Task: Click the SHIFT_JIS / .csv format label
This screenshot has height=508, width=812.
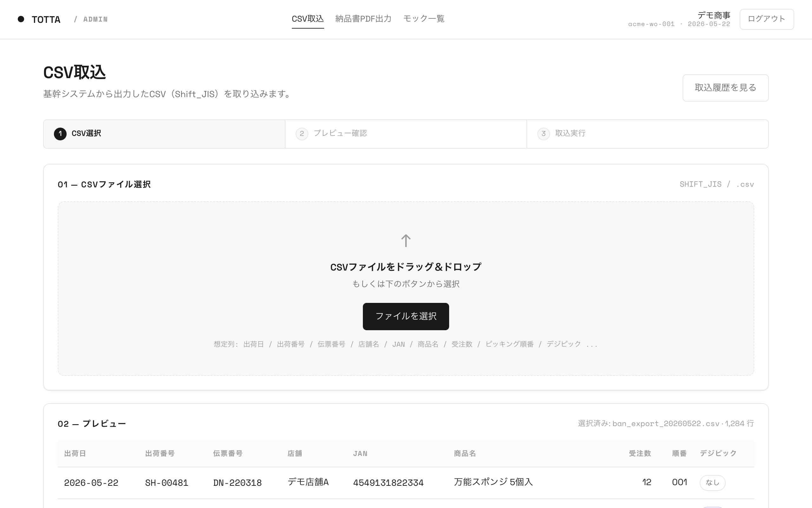Action: (x=717, y=184)
